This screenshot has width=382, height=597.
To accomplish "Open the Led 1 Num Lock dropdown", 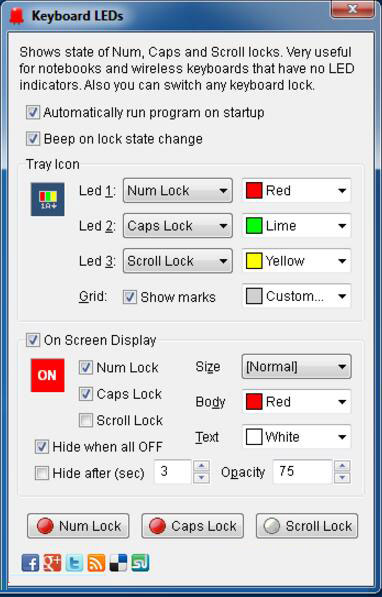I will [x=178, y=190].
